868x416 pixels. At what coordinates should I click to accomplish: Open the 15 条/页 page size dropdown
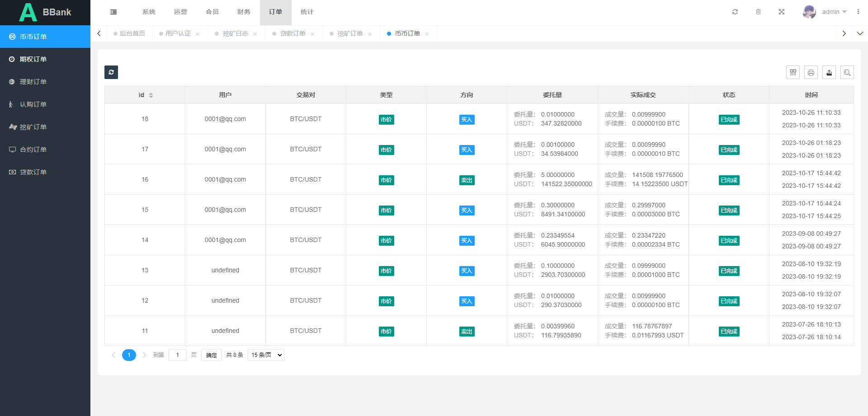pyautogui.click(x=266, y=355)
